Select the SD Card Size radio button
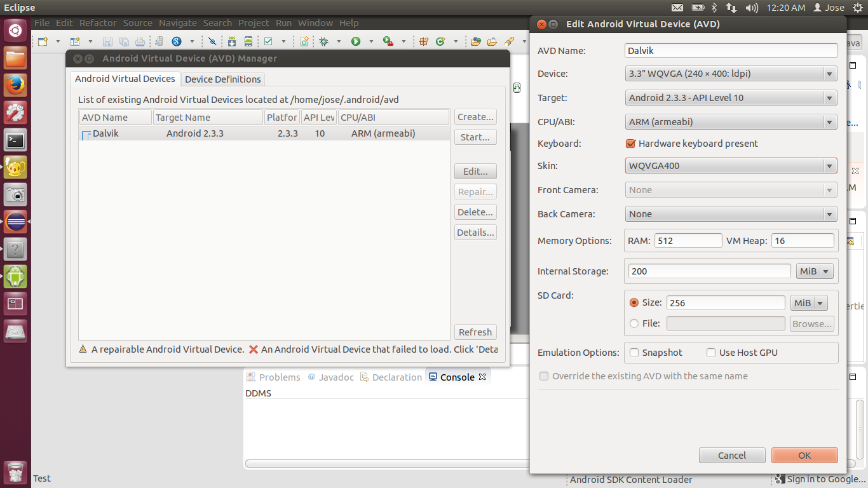The image size is (868, 488). [634, 303]
